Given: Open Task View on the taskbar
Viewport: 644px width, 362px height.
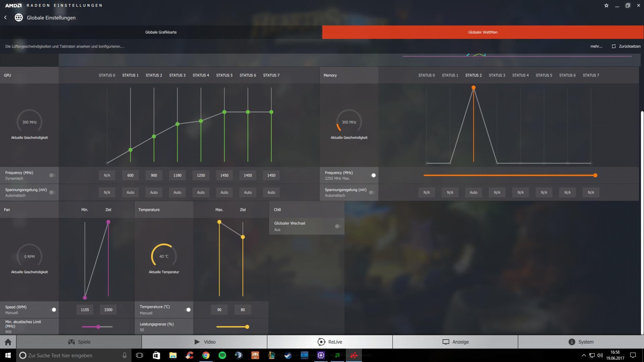Looking at the screenshot, I should (140, 355).
